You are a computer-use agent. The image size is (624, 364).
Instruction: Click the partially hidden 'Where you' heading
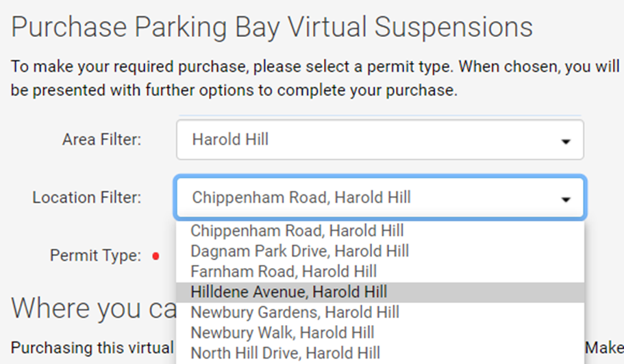(94, 309)
